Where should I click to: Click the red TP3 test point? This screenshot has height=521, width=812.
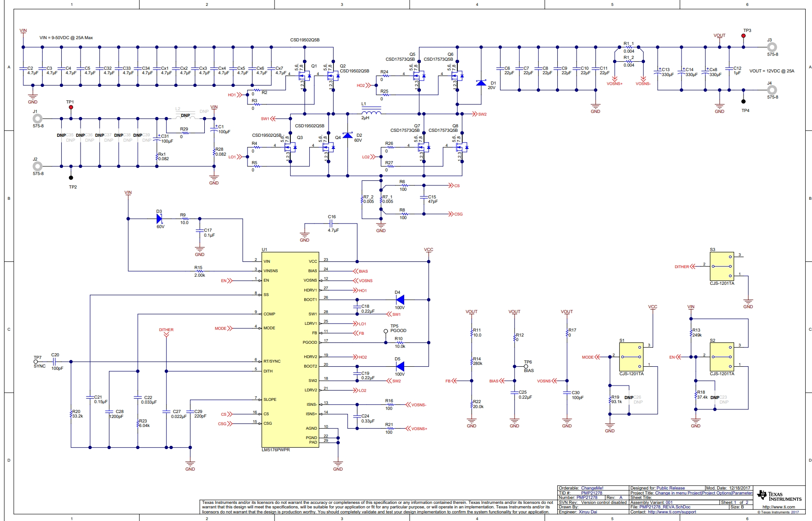[744, 36]
